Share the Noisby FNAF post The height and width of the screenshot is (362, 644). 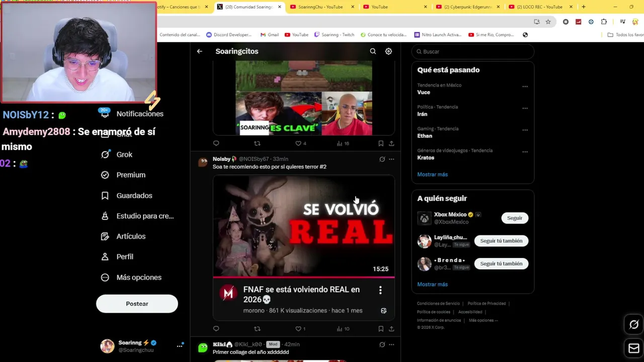pyautogui.click(x=391, y=329)
